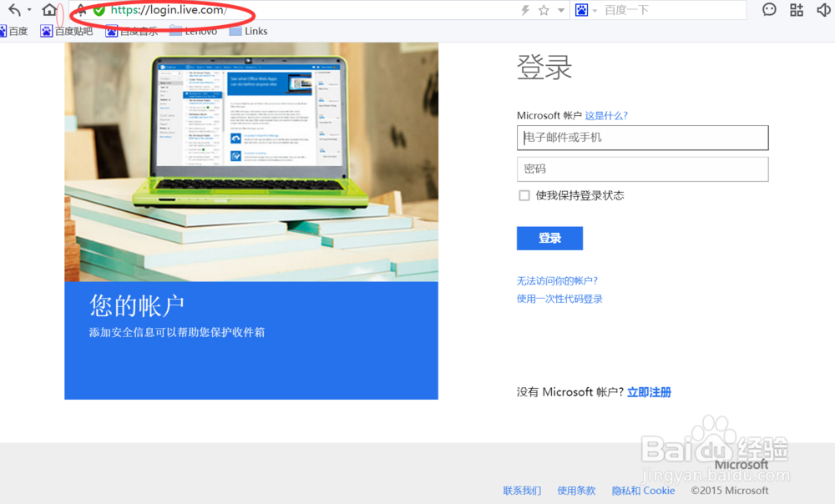835x504 pixels.
Task: Open the bookmark star dropdown arrow
Action: [x=559, y=9]
